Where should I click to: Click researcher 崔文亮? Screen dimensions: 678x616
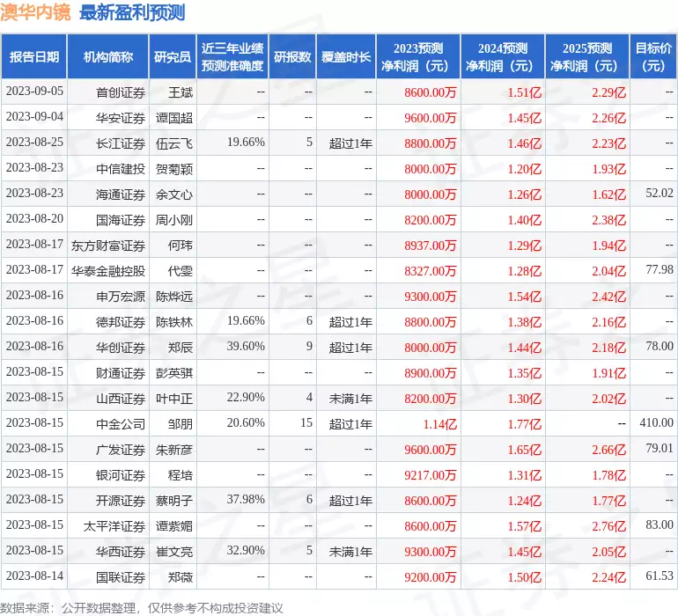coord(174,552)
